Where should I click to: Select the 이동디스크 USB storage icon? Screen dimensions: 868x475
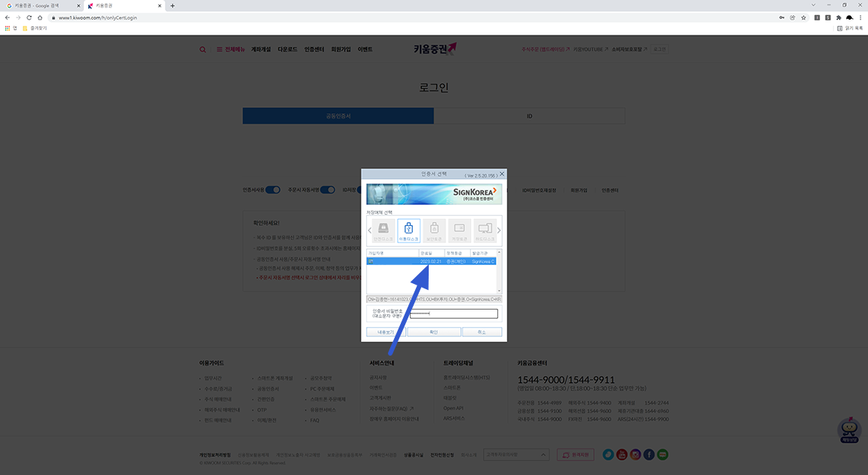pos(408,230)
